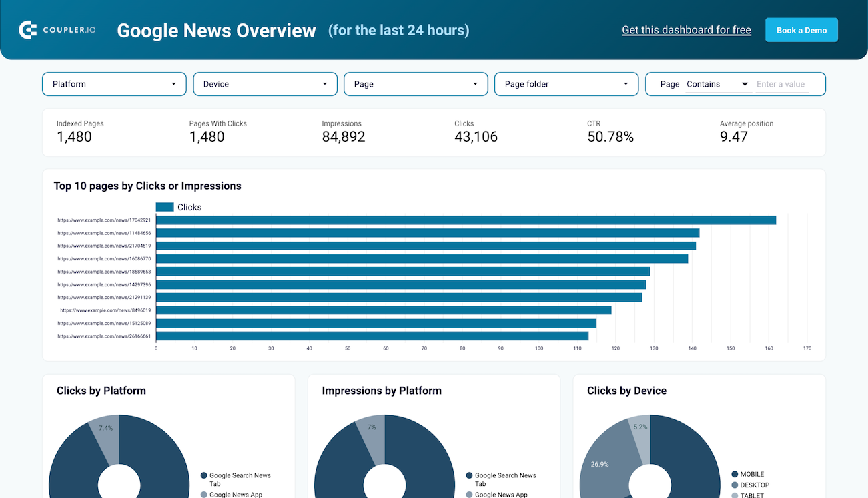Open the Contains condition dropdown
This screenshot has height=498, width=868.
717,84
